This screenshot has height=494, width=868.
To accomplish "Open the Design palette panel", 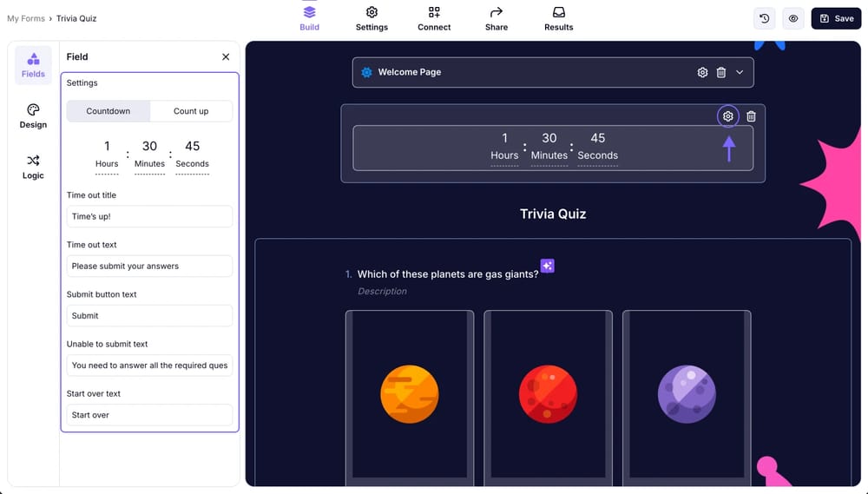I will (33, 115).
